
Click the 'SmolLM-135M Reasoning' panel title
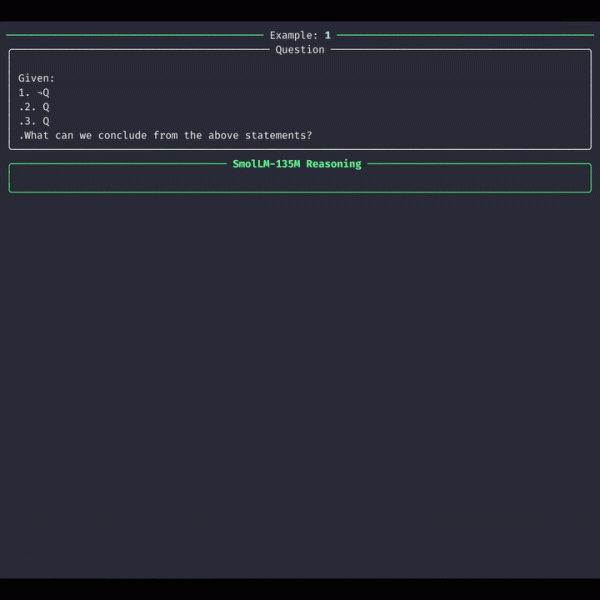tap(297, 164)
